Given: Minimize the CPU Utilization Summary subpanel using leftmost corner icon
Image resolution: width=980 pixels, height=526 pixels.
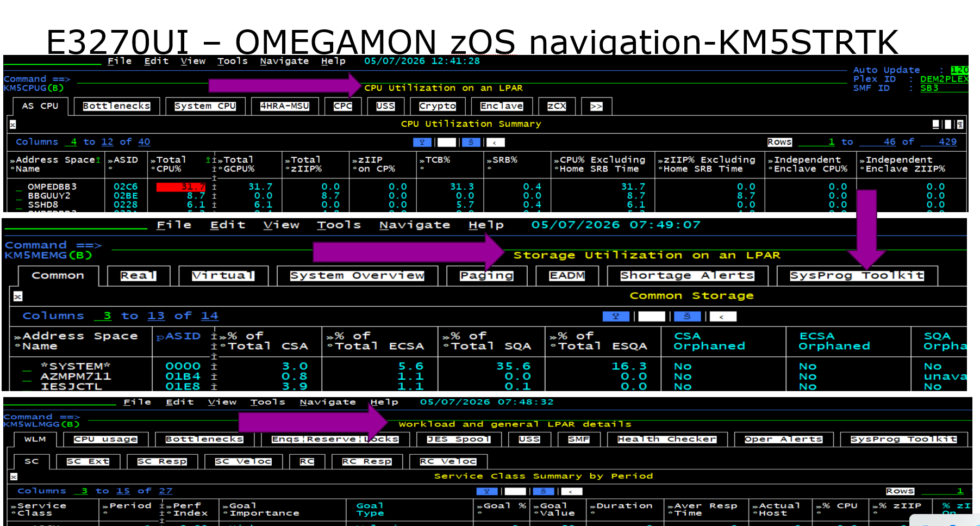Looking at the screenshot, I should coord(936,124).
